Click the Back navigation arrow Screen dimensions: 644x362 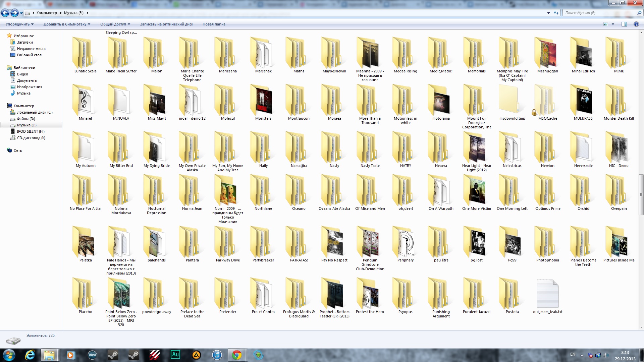5,13
